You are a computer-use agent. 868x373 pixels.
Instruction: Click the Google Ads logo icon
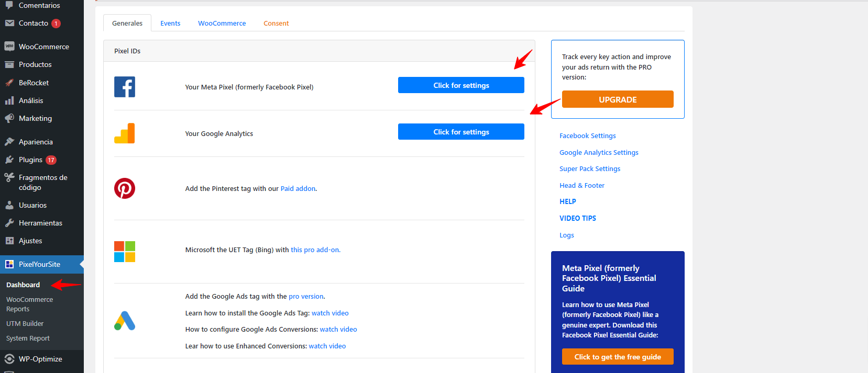point(125,321)
